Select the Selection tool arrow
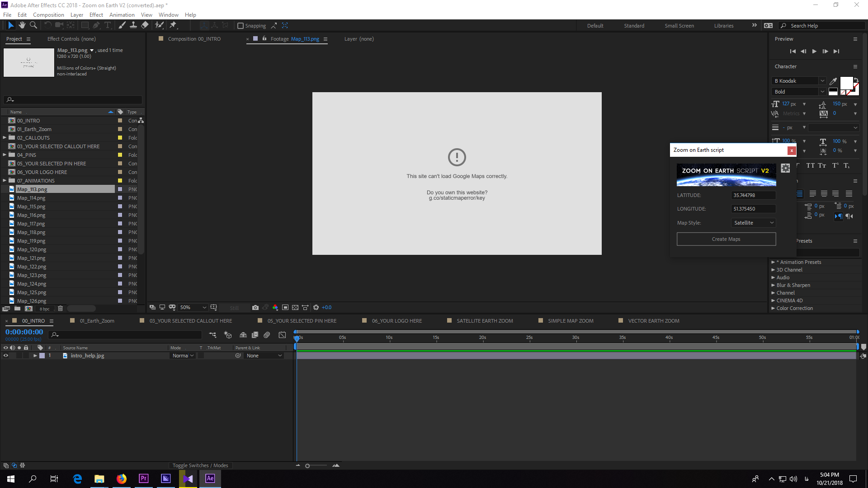Screen dimensions: 868x488 [11, 25]
